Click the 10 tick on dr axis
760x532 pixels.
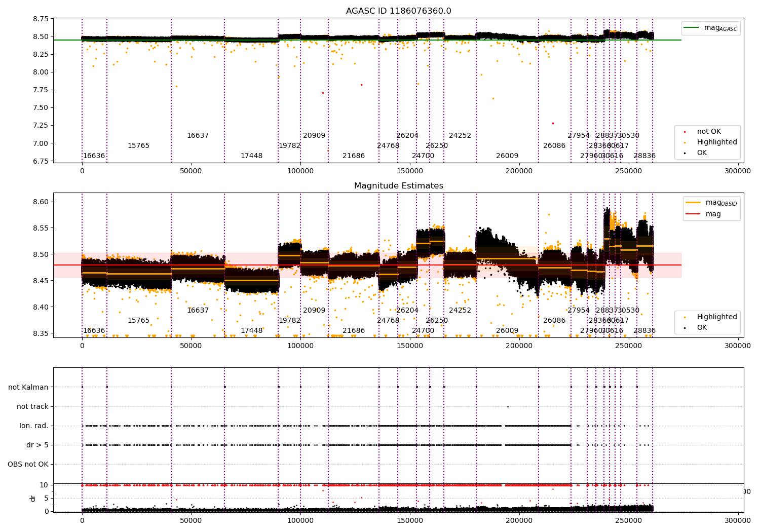click(44, 485)
